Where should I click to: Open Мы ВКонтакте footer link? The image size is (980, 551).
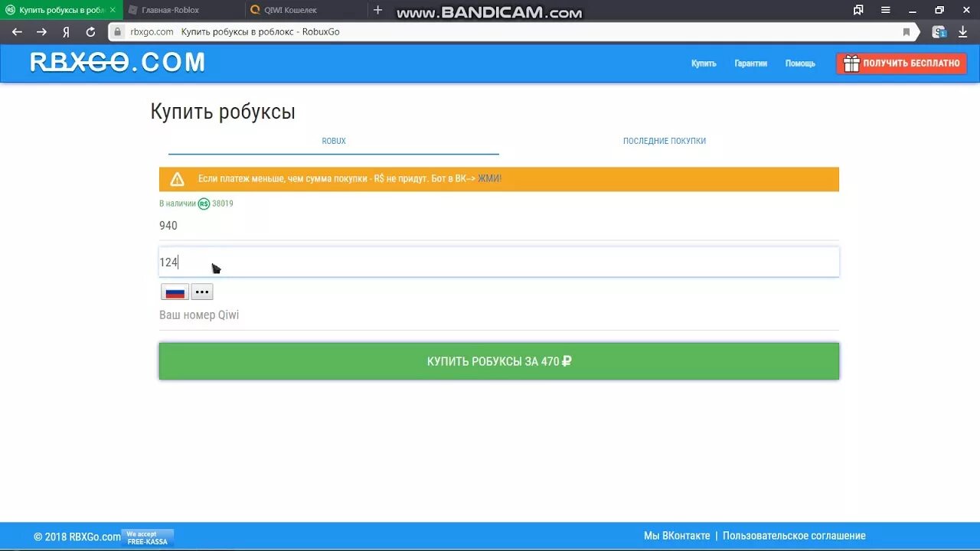[677, 536]
